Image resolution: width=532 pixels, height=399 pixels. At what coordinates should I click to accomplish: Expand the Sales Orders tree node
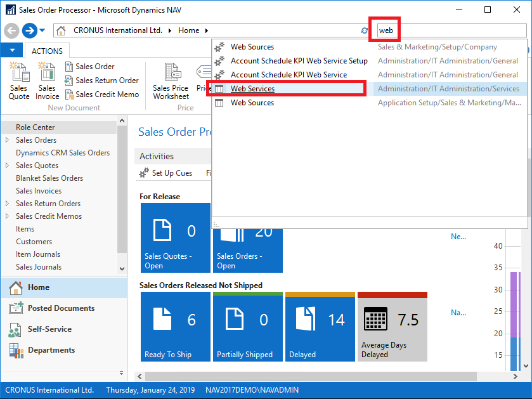pos(7,140)
